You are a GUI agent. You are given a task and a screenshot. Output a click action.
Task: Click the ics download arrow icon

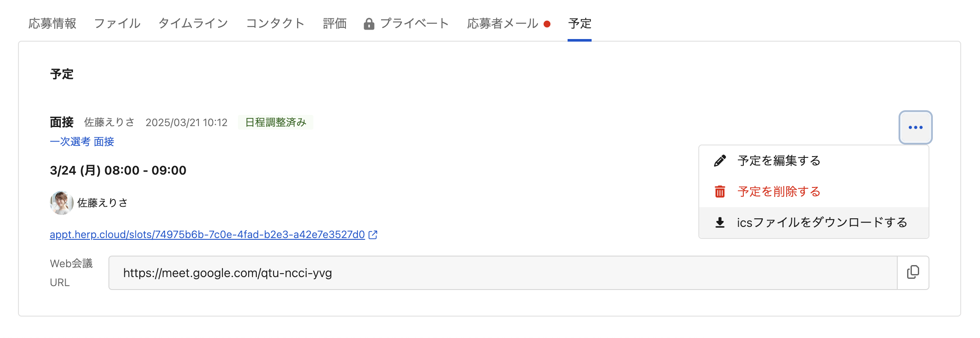click(720, 223)
